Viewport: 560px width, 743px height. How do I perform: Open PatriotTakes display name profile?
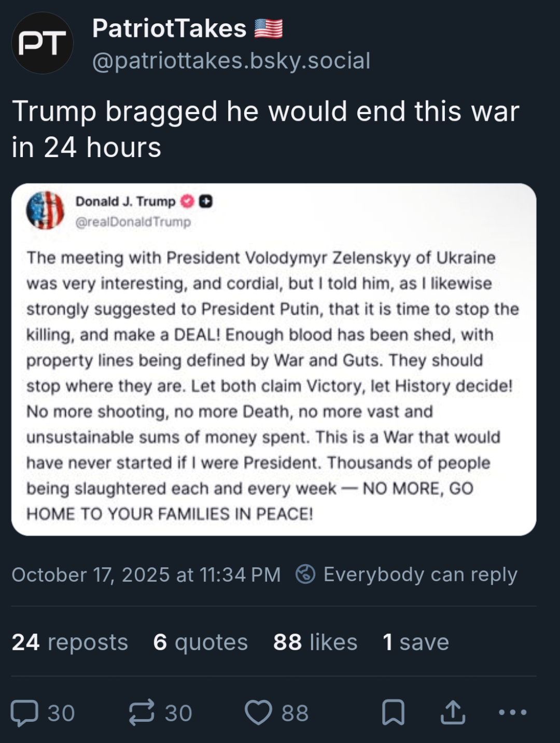[x=169, y=28]
